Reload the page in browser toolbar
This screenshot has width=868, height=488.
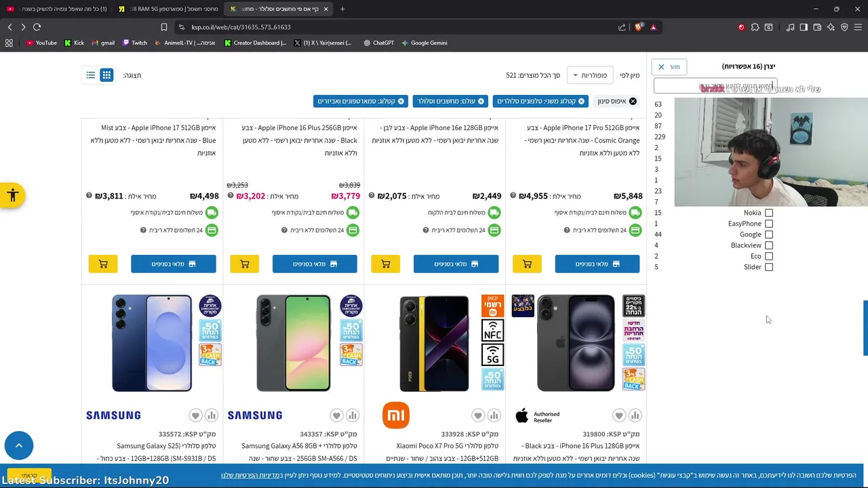click(37, 27)
